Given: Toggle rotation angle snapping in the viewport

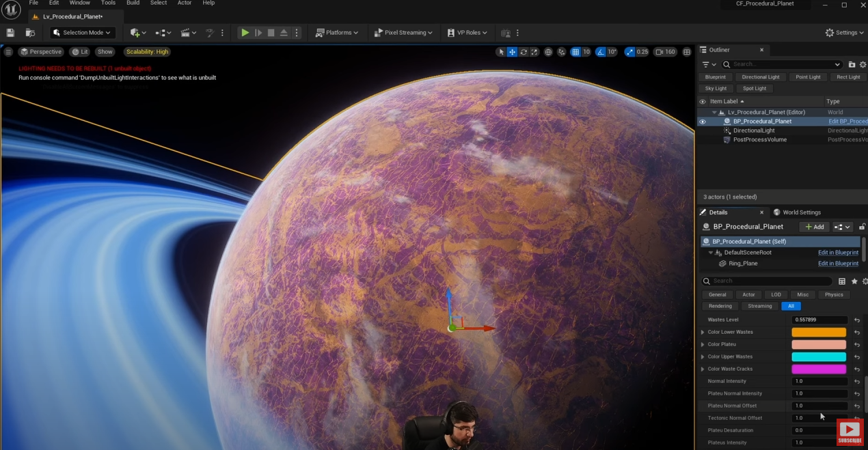Looking at the screenshot, I should pos(600,52).
